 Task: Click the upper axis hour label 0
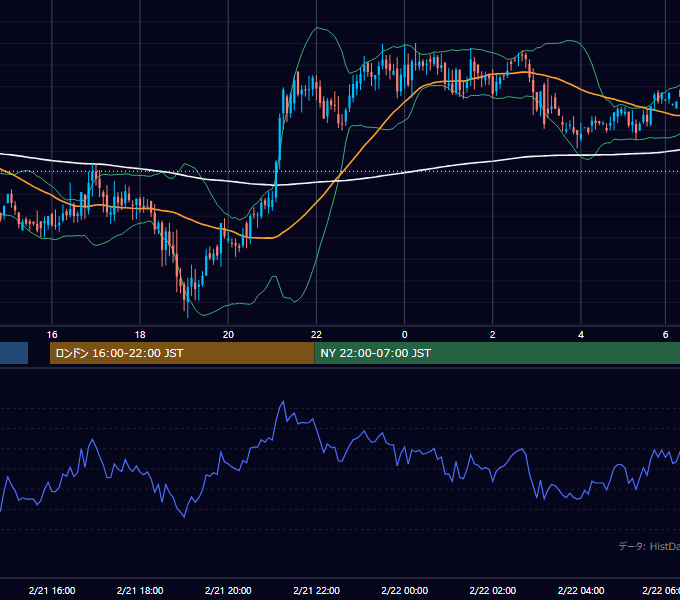405,335
